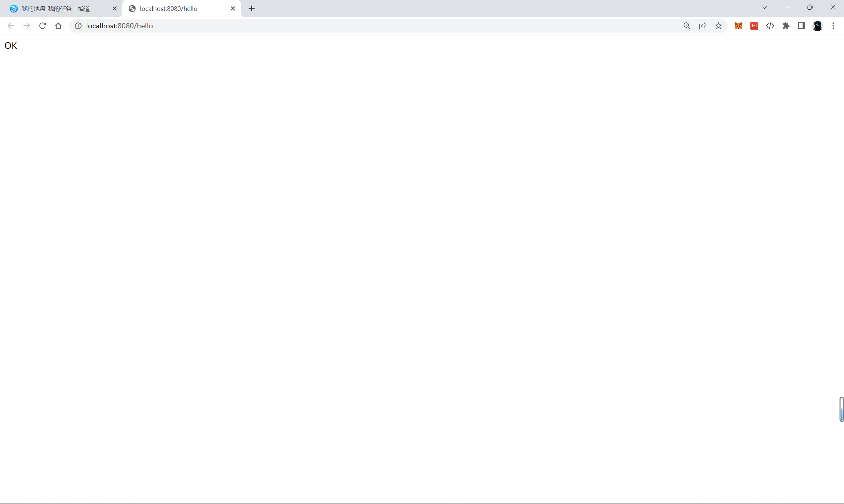Open the code brackets extension
The image size is (844, 504).
click(770, 26)
